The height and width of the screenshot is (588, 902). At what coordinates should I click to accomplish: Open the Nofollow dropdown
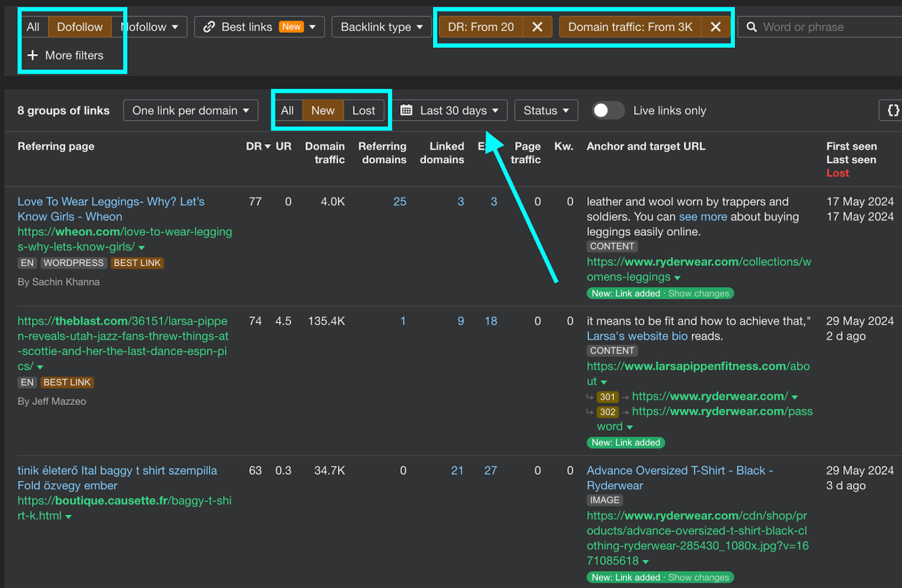click(x=149, y=27)
